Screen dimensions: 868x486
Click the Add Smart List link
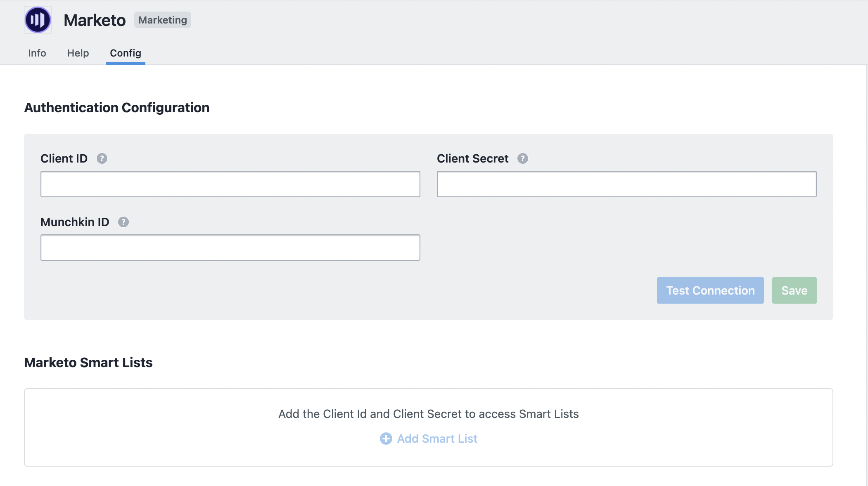tap(429, 439)
